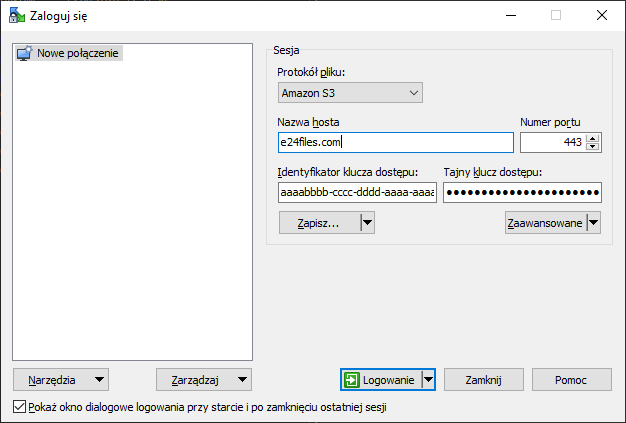The image size is (626, 423).
Task: Select the Nowe połączenie site entry
Action: [78, 53]
